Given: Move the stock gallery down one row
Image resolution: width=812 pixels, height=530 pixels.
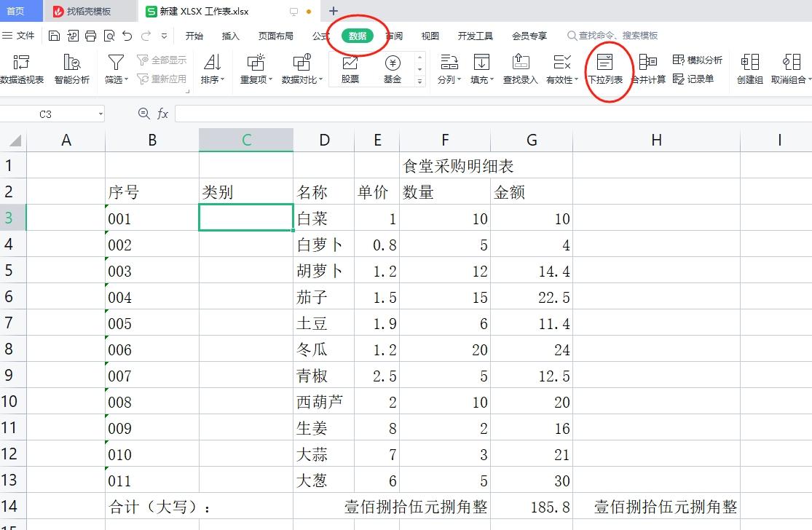Looking at the screenshot, I should [x=420, y=69].
